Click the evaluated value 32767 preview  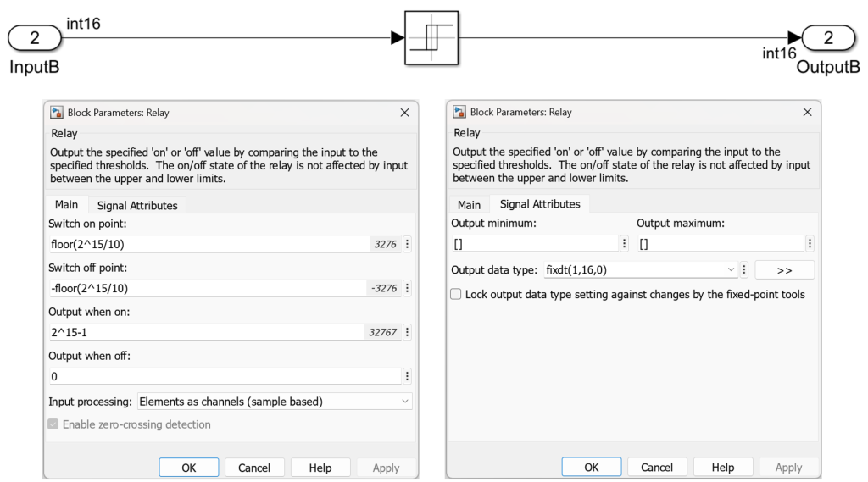pyautogui.click(x=383, y=332)
